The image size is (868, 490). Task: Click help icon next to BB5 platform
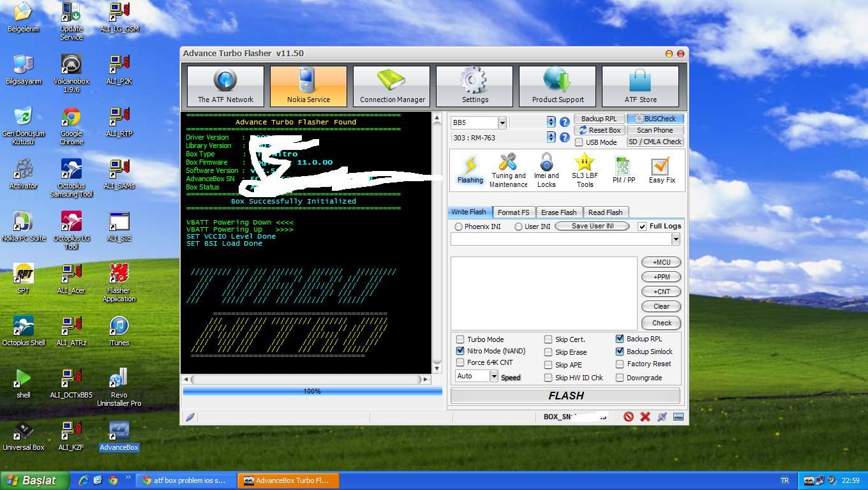click(564, 122)
